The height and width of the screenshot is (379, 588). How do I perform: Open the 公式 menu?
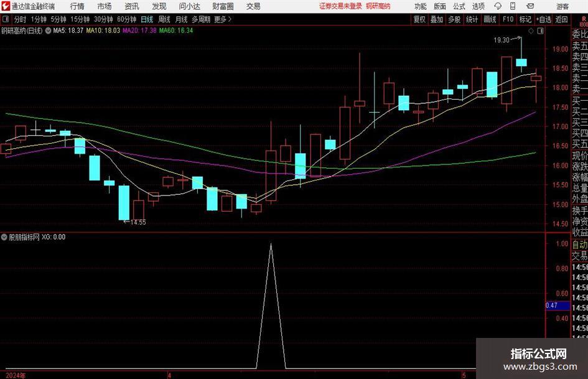point(459,6)
